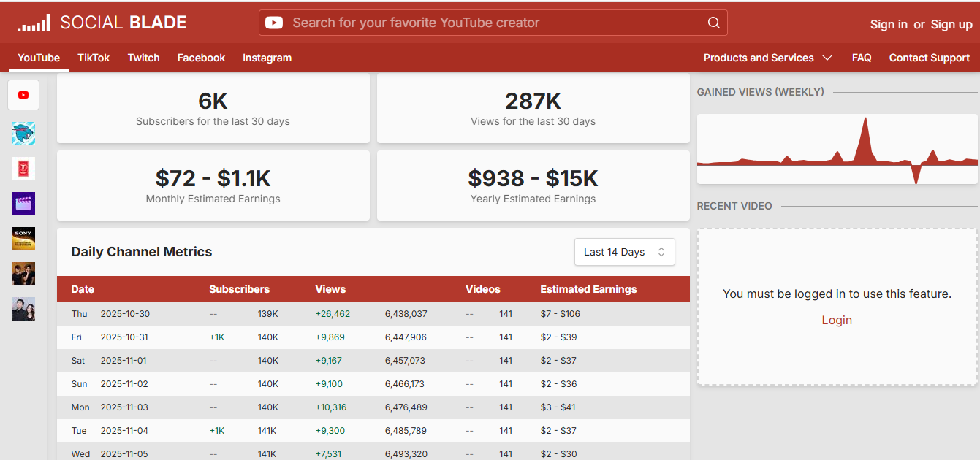The height and width of the screenshot is (460, 980).
Task: Select the YouTube icon atop the channel sidebar
Action: coord(23,95)
